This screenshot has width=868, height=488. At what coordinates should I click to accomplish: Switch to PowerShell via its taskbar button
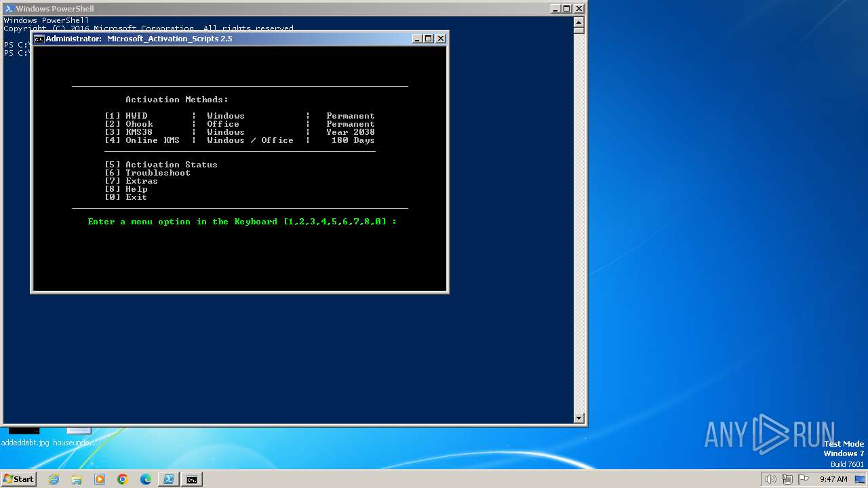click(169, 479)
